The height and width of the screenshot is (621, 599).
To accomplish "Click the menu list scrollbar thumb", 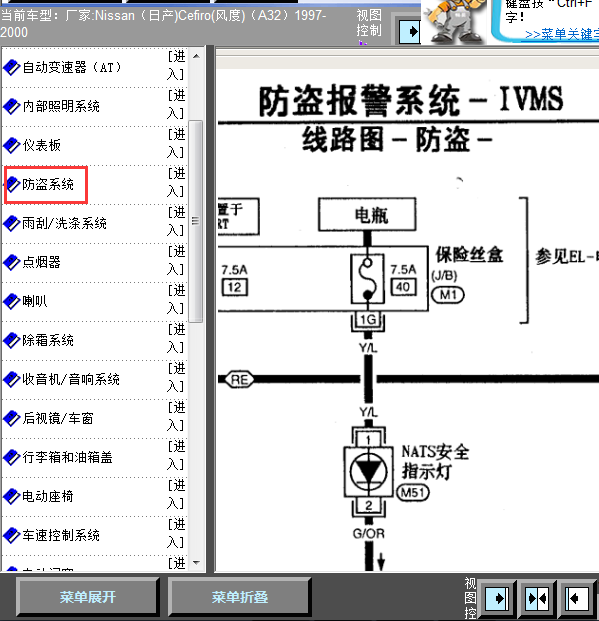I will pyautogui.click(x=196, y=221).
